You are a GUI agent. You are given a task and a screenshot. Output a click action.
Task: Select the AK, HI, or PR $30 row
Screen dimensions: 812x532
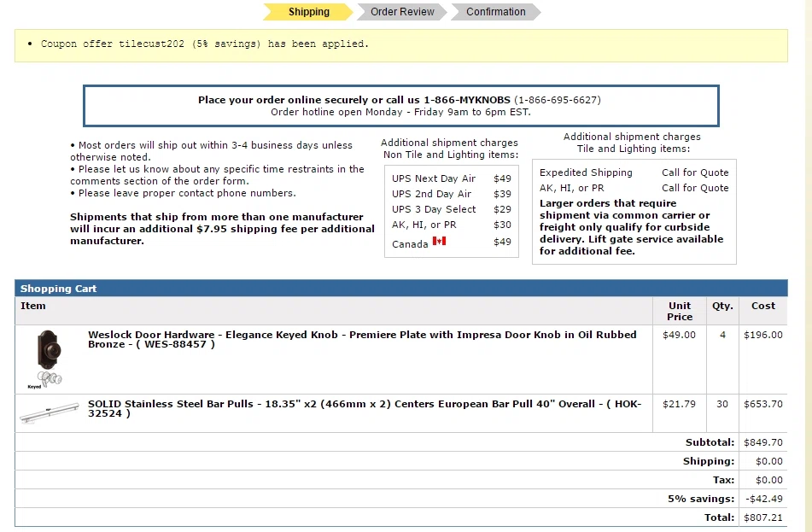tap(452, 225)
